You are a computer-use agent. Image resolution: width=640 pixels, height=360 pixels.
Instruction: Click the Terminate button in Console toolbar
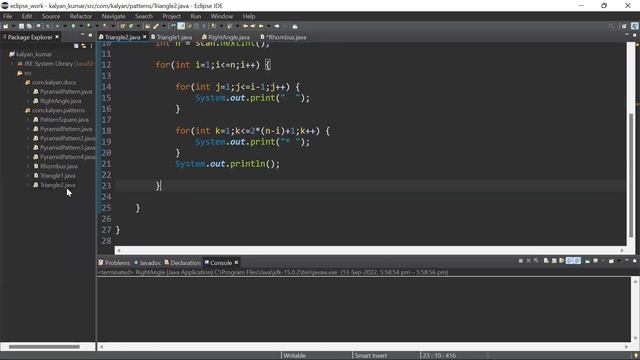click(x=521, y=261)
